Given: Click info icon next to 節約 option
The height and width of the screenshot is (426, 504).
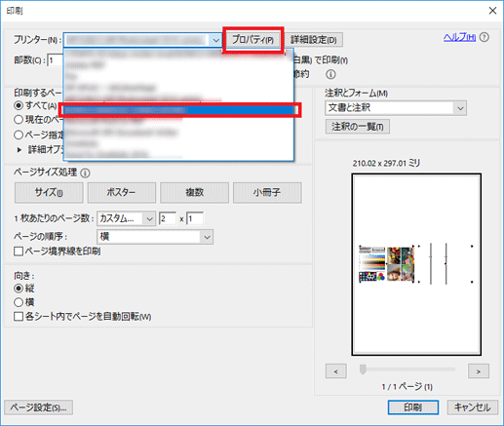Looking at the screenshot, I should tap(330, 74).
